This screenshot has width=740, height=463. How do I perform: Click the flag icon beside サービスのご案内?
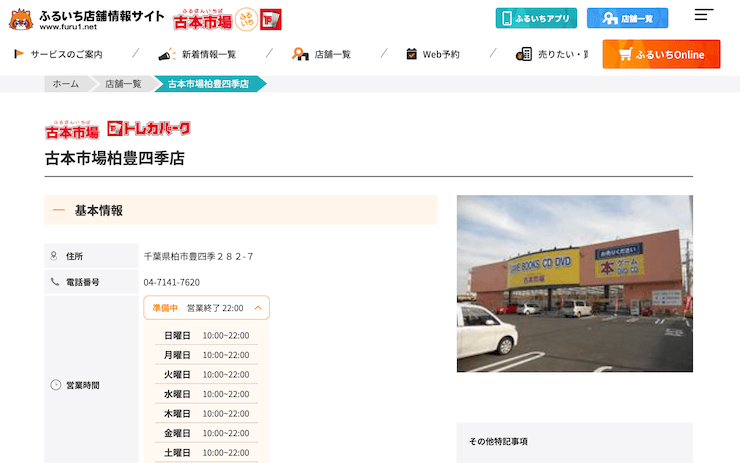19,54
